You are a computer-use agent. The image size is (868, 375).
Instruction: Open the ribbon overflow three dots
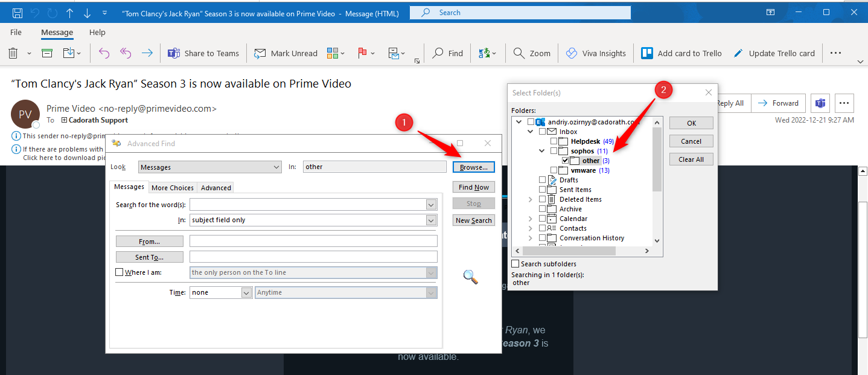click(x=835, y=53)
